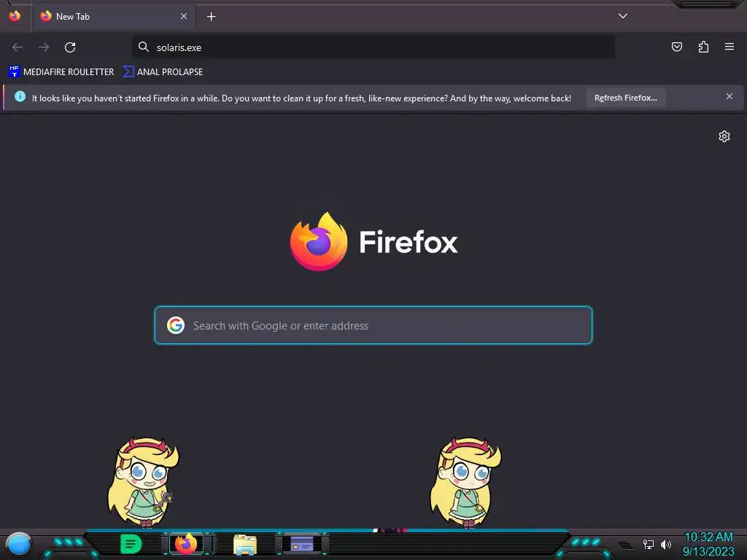Click the Firefox View icon before the tabs
The width and height of the screenshot is (747, 560).
pos(15,16)
